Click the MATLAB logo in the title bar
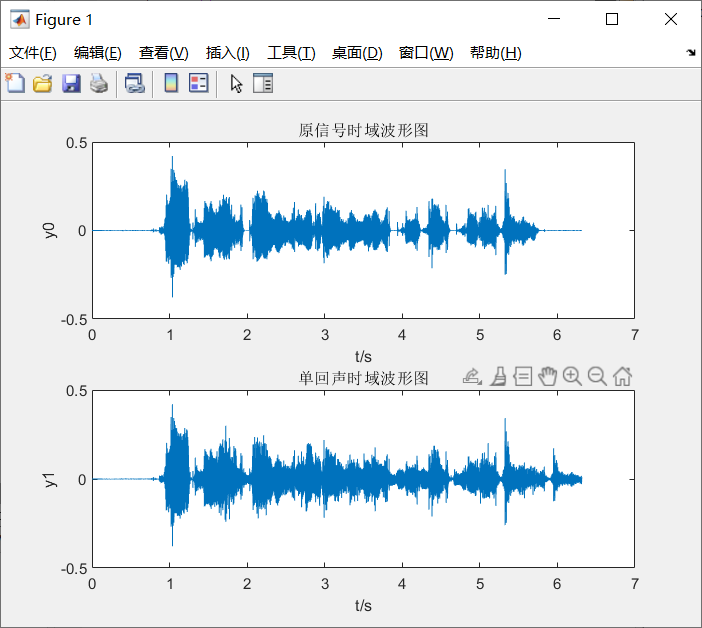This screenshot has width=702, height=628. tap(20, 19)
